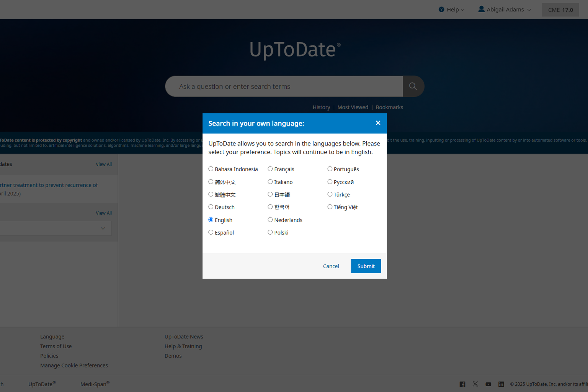
Task: Click the magnifying glass search icon
Action: pos(413,86)
